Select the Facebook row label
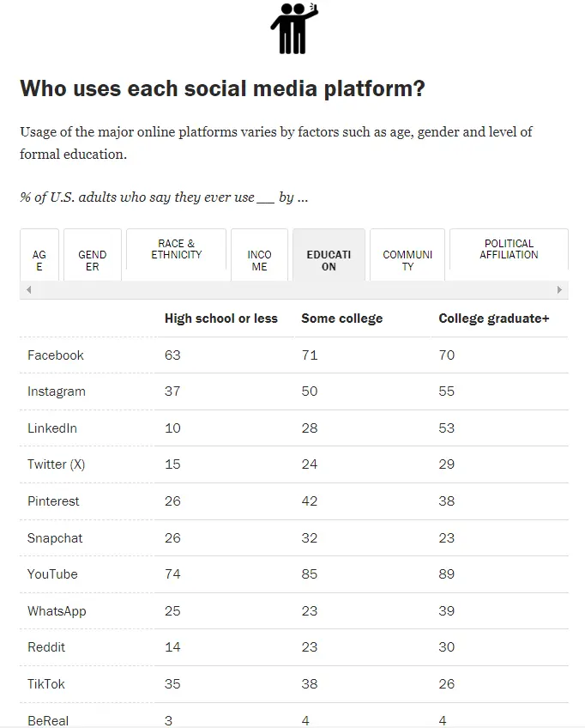Image resolution: width=585 pixels, height=728 pixels. point(56,355)
